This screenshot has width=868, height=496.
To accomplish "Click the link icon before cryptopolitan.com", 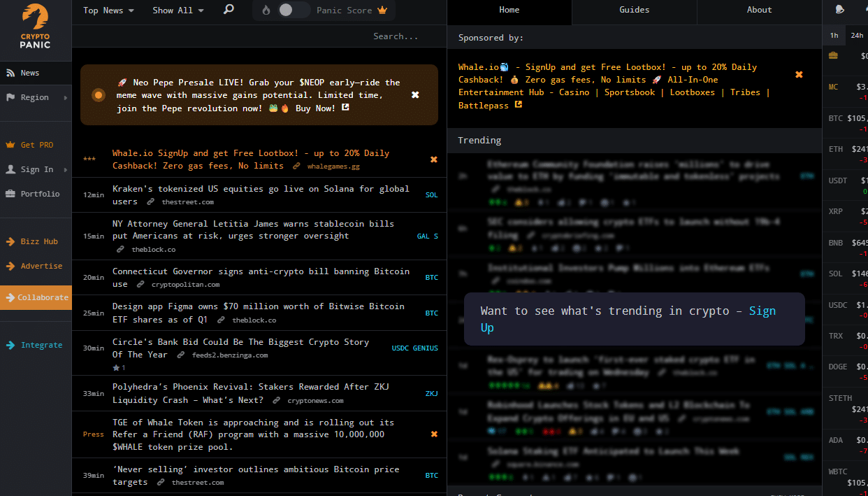I will (x=141, y=285).
